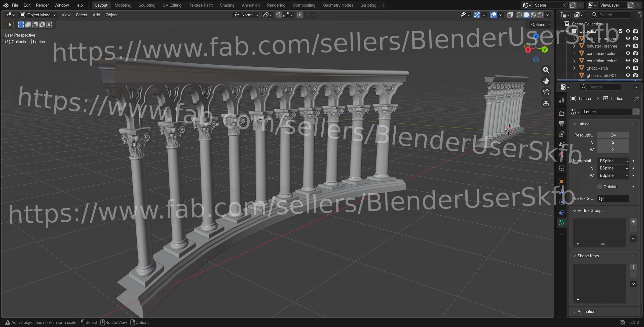Screen dimensions: 644x327
Task: Open Interpolation U BSpline dropdown
Action: 613,161
